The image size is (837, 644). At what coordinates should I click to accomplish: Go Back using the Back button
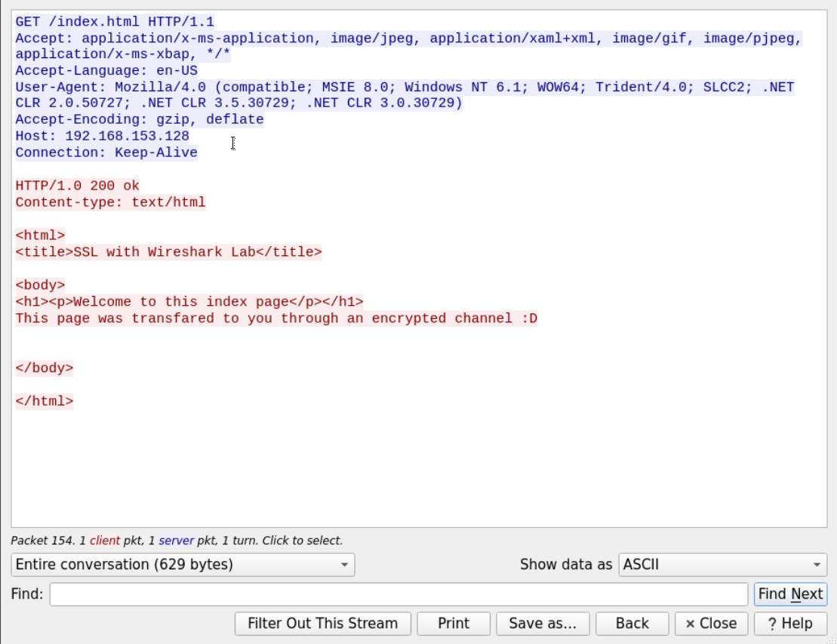(x=632, y=624)
